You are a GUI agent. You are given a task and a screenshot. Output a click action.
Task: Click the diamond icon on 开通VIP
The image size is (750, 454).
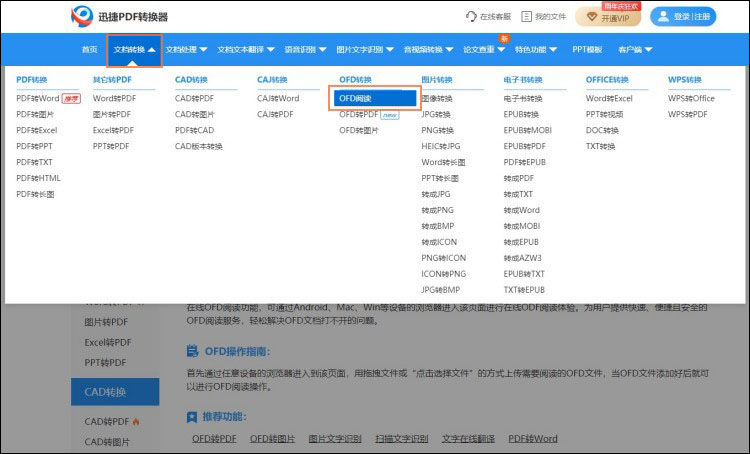point(592,17)
